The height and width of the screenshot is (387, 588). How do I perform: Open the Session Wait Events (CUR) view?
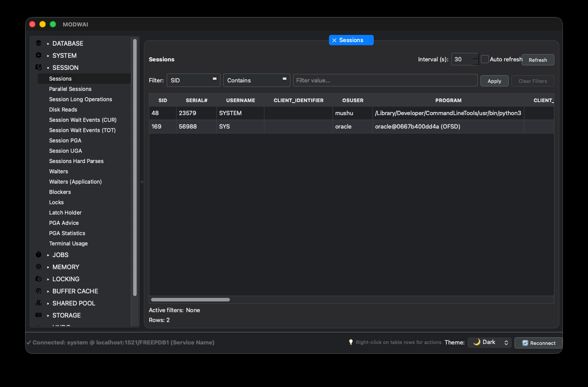[x=82, y=120]
